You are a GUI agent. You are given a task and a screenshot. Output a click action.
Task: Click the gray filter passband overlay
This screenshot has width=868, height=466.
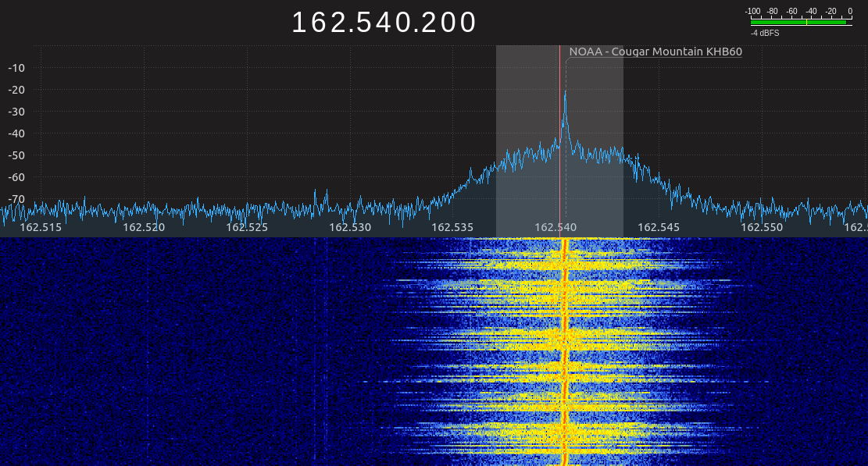point(559,141)
